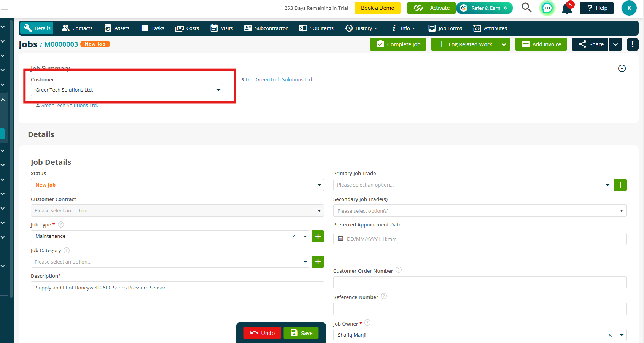Click Refer & Earn button
This screenshot has height=343, width=644.
pyautogui.click(x=485, y=8)
